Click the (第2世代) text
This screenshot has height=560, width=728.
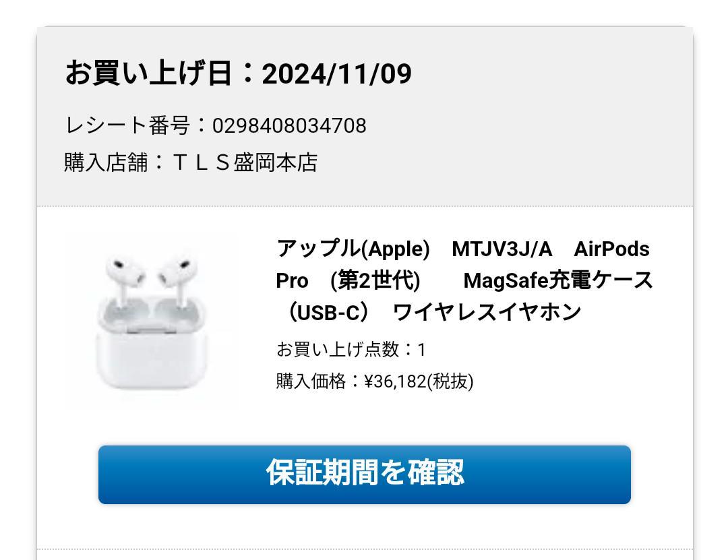pyautogui.click(x=375, y=280)
